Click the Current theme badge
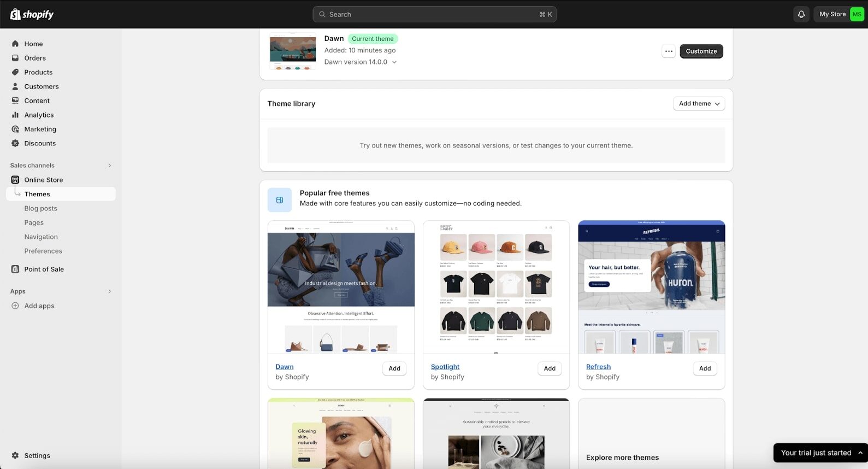The height and width of the screenshot is (469, 868). [x=373, y=39]
